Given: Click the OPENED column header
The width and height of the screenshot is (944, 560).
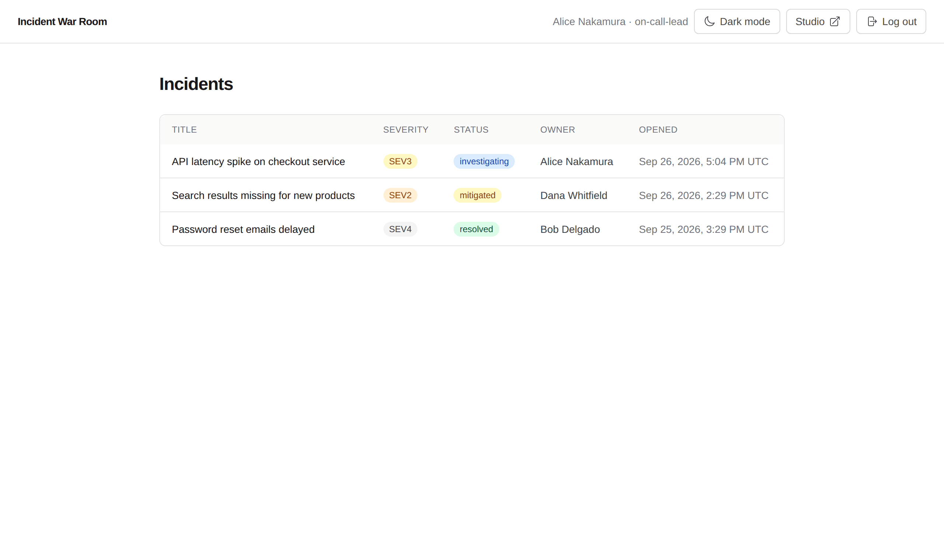Looking at the screenshot, I should click(x=658, y=130).
